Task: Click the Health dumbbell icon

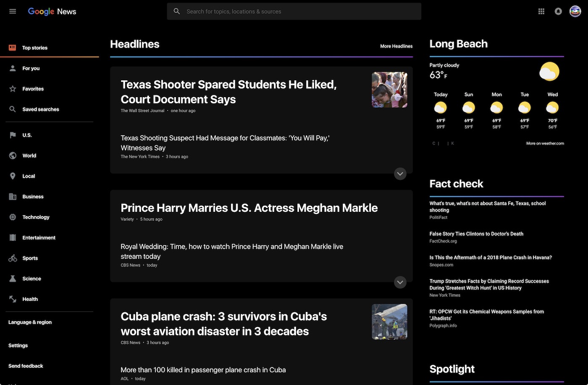Action: point(13,299)
